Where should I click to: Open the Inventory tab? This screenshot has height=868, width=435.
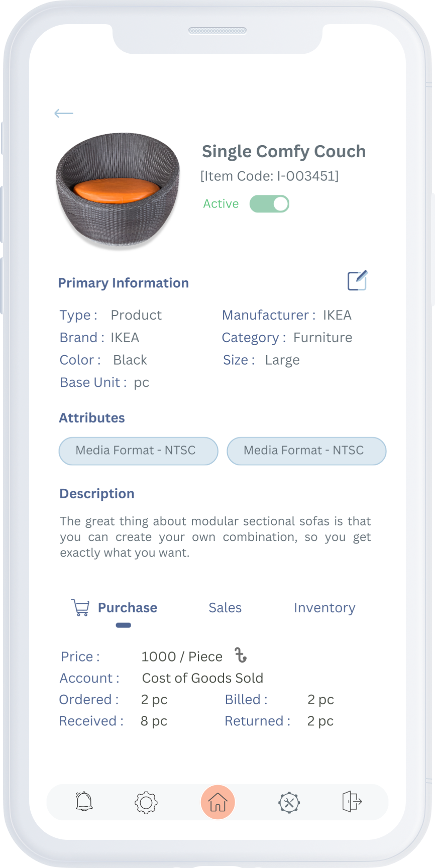(324, 608)
